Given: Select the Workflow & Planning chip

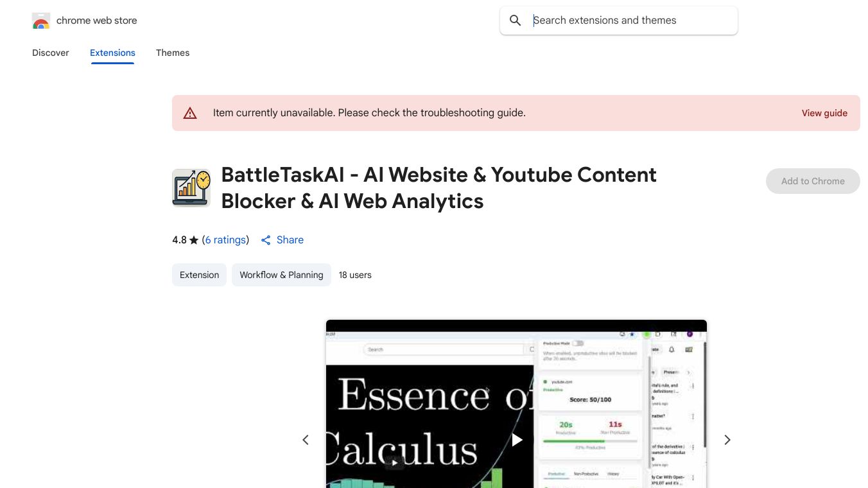Looking at the screenshot, I should 281,275.
